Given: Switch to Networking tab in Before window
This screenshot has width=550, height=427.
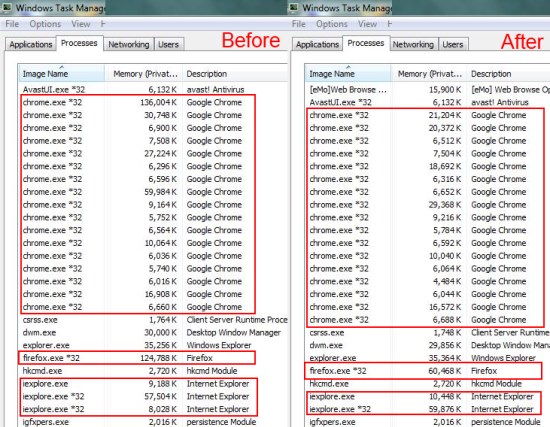Looking at the screenshot, I should click(129, 44).
